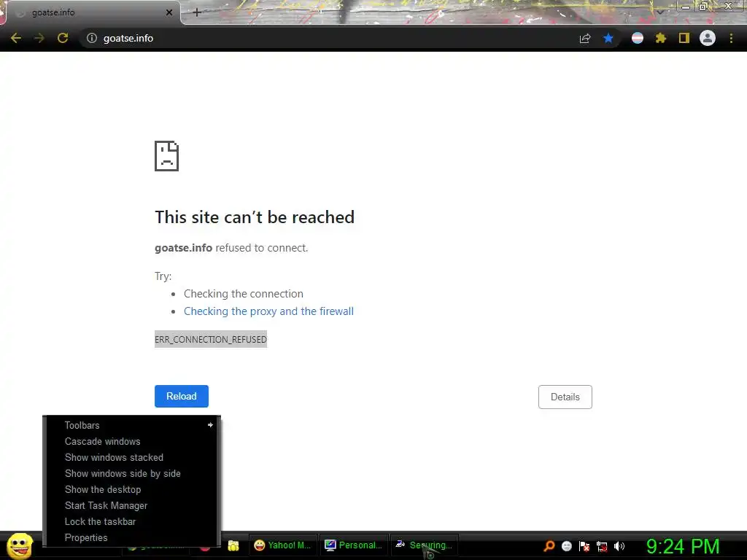
Task: Close the goatse.info tab
Action: (x=169, y=12)
